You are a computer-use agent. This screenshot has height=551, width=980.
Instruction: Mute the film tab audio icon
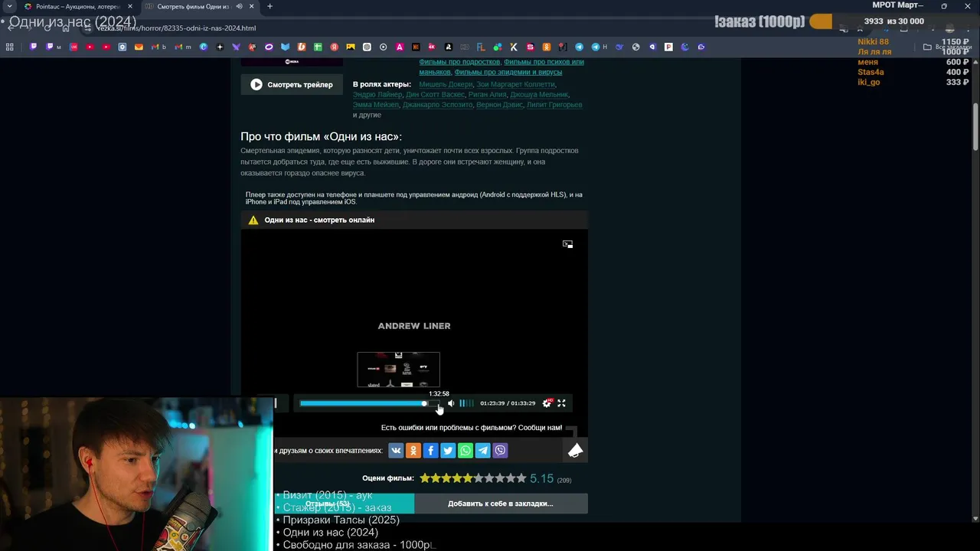pyautogui.click(x=239, y=6)
